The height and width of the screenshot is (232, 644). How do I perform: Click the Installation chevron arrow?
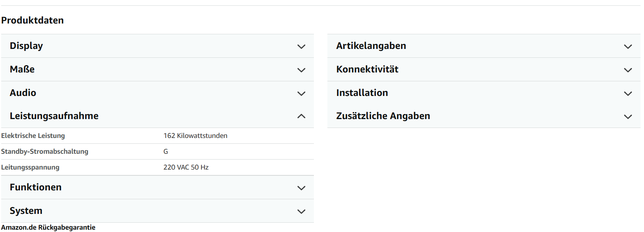point(628,94)
